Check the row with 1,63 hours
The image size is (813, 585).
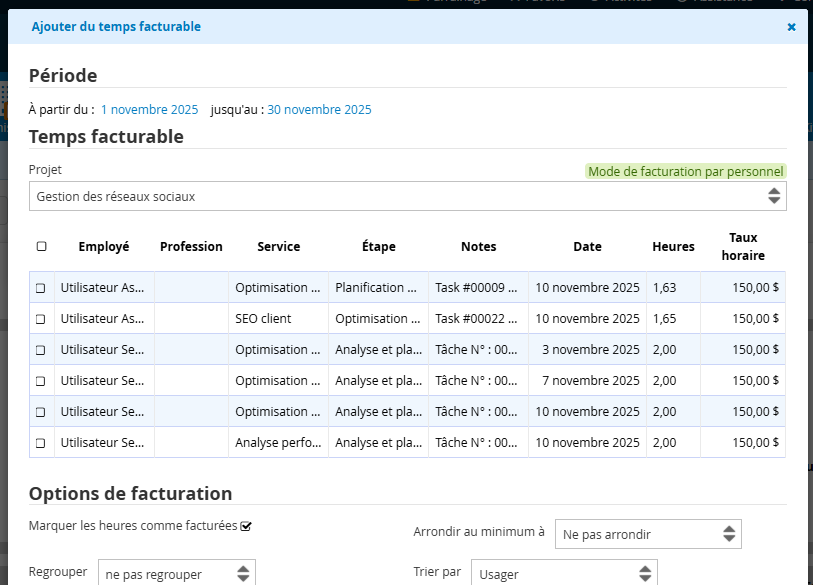(x=41, y=288)
